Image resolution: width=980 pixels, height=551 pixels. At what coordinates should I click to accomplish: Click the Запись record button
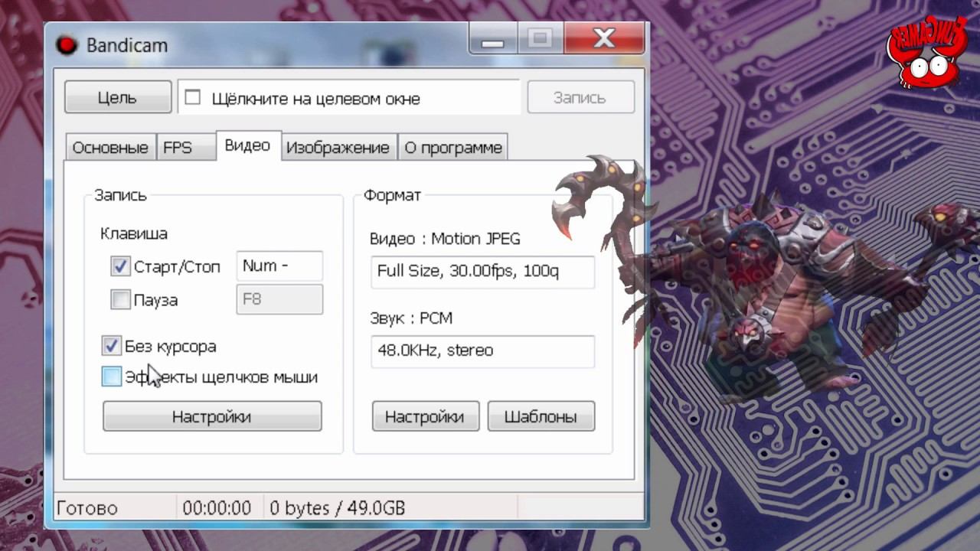580,98
